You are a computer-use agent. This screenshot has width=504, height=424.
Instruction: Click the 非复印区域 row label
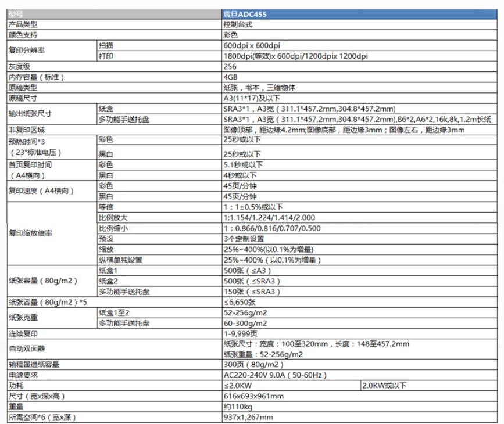click(x=27, y=130)
